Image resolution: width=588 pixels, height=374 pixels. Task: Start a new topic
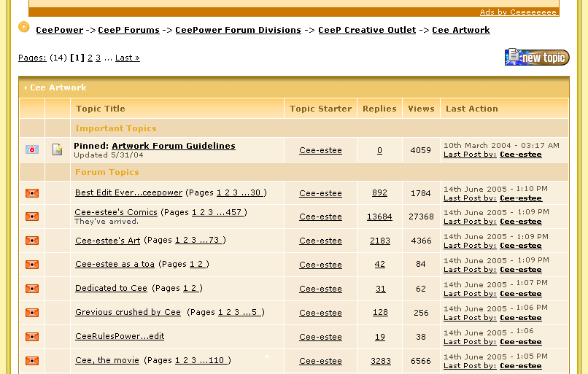point(537,57)
